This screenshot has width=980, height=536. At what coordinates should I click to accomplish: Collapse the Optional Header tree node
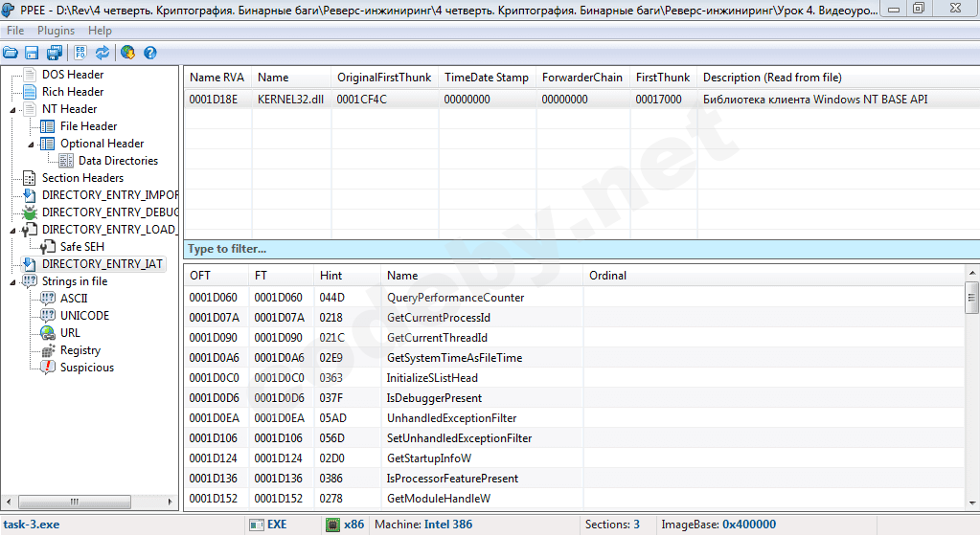click(31, 144)
